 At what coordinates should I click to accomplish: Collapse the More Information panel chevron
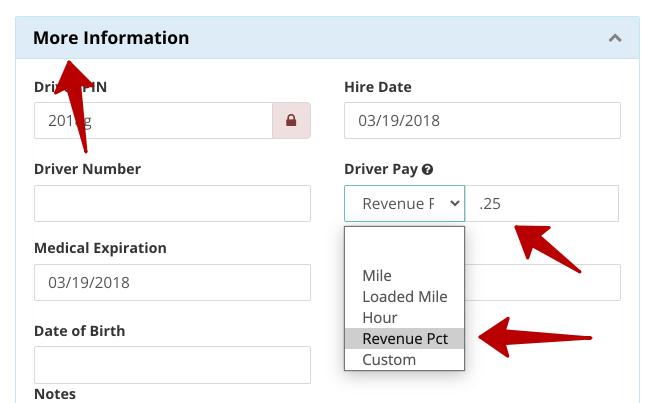point(615,38)
